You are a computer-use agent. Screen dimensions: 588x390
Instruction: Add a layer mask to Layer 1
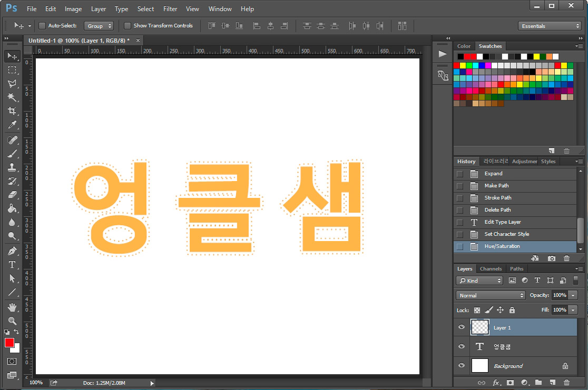pos(509,383)
